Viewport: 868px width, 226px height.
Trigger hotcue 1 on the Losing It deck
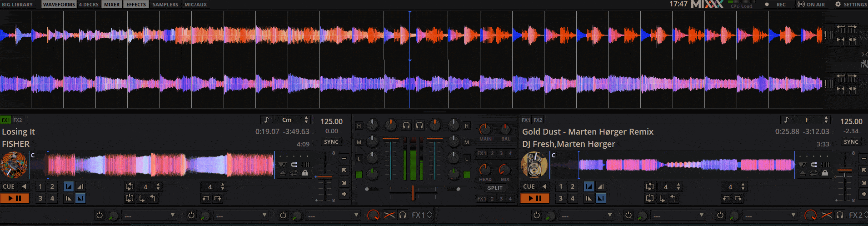coord(40,186)
